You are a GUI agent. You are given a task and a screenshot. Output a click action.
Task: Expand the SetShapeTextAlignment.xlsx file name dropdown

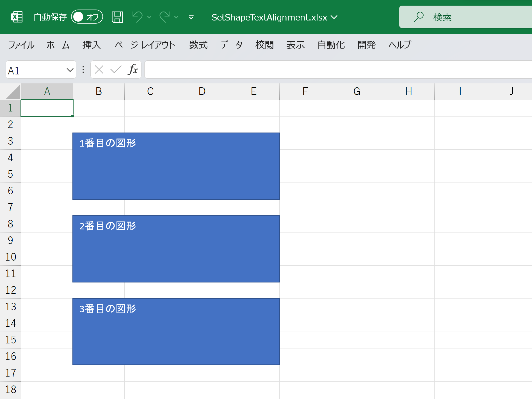coord(334,17)
